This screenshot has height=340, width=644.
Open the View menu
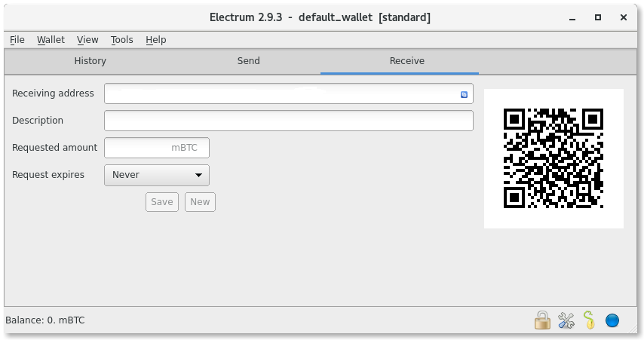87,40
